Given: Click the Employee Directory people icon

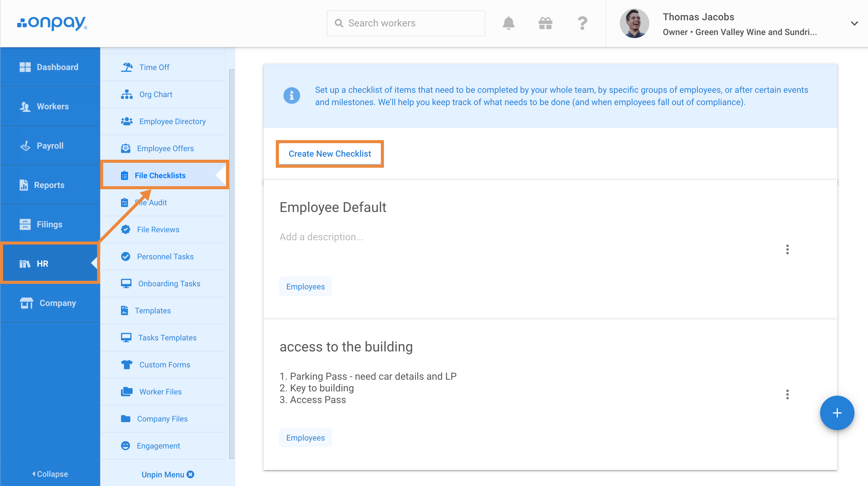Looking at the screenshot, I should 127,121.
